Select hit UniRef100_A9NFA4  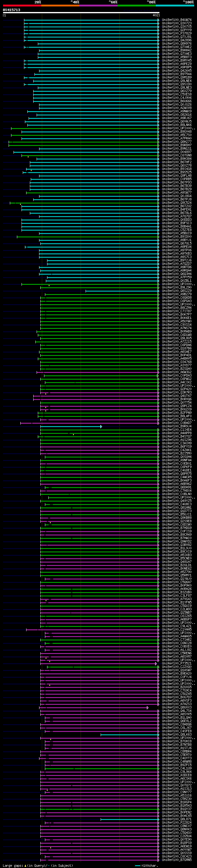pyautogui.click(x=177, y=460)
